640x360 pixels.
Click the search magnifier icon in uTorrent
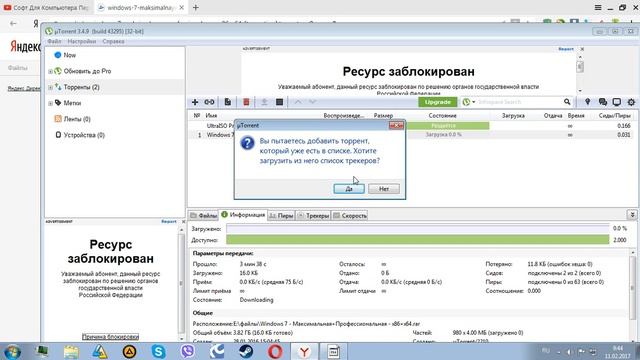click(x=567, y=102)
